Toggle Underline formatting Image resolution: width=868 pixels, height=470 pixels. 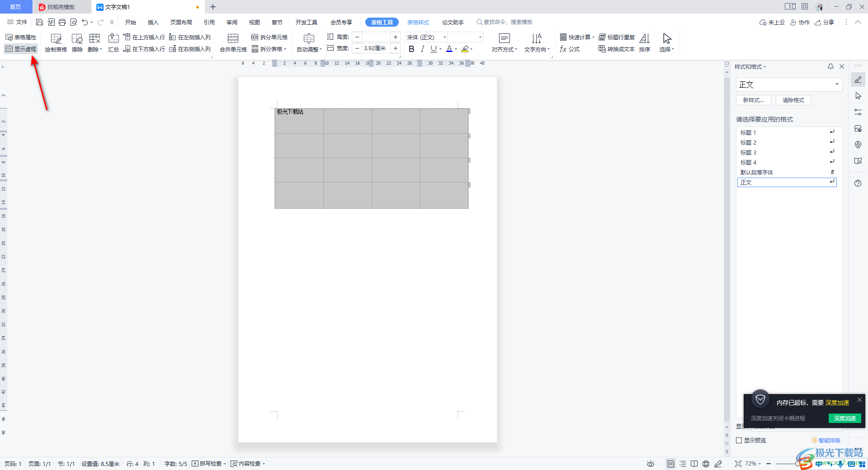(434, 49)
